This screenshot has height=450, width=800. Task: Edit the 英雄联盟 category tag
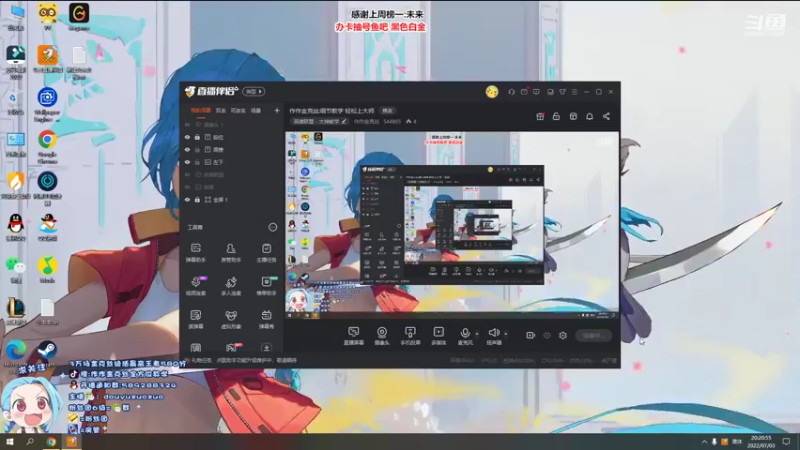click(319, 121)
